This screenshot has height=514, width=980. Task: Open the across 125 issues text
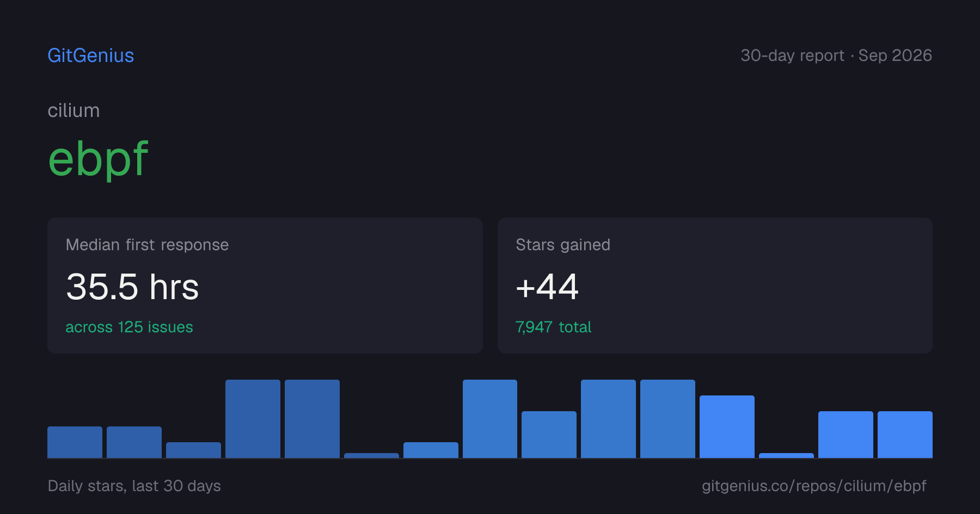(129, 327)
